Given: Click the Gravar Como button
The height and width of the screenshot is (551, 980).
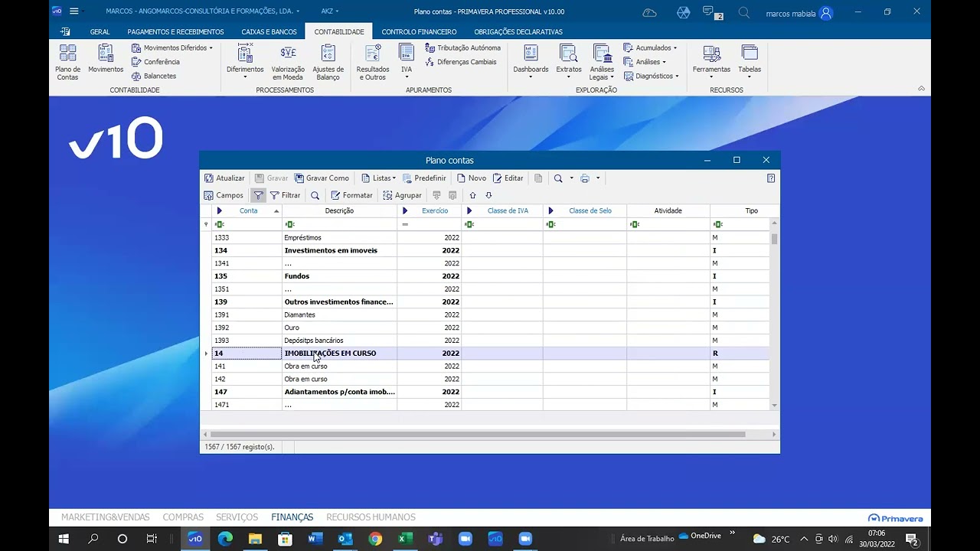Looking at the screenshot, I should pos(322,178).
